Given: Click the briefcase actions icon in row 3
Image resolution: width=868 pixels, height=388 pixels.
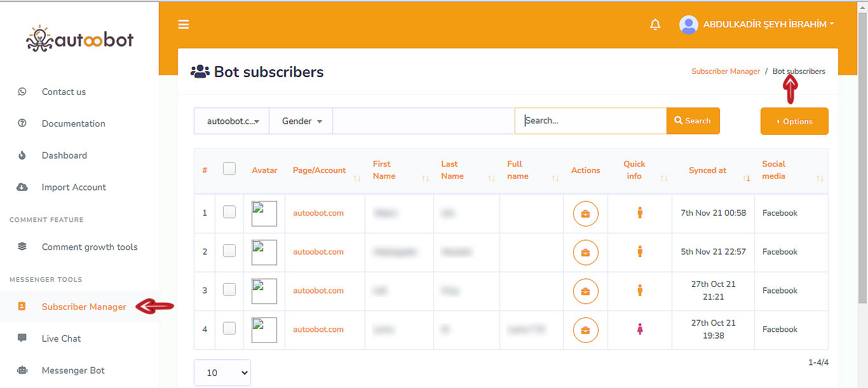Looking at the screenshot, I should (x=585, y=291).
